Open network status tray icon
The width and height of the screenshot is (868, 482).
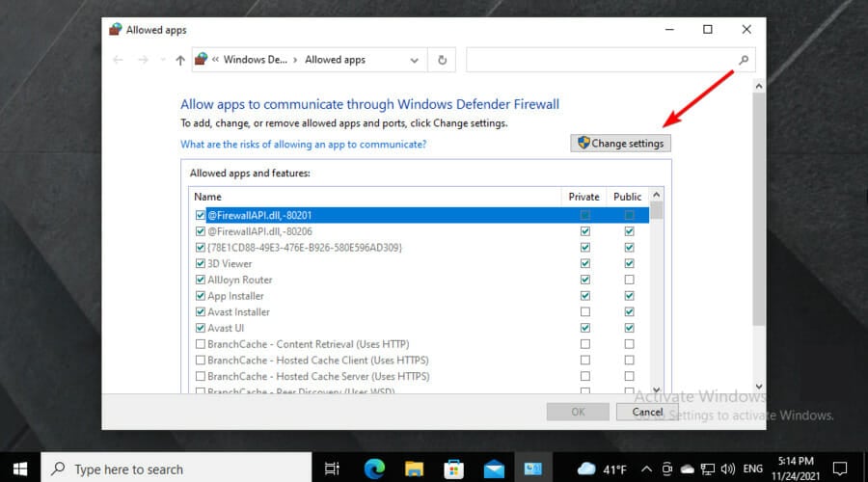tap(707, 469)
